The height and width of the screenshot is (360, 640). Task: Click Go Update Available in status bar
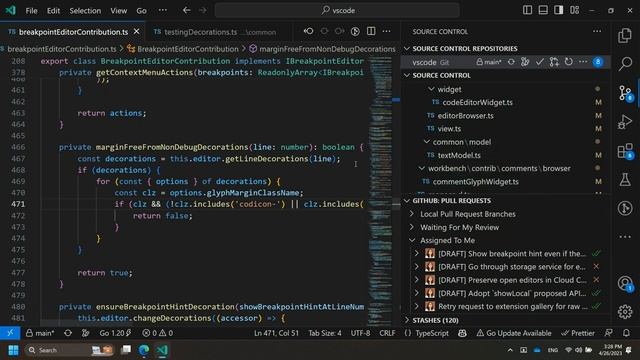pyautogui.click(x=513, y=333)
